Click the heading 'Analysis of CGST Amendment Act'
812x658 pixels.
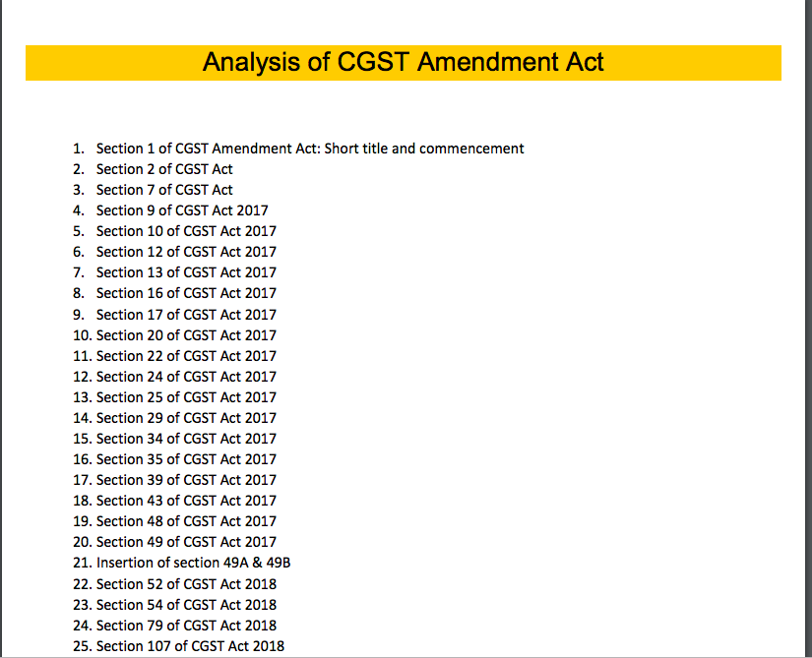403,62
